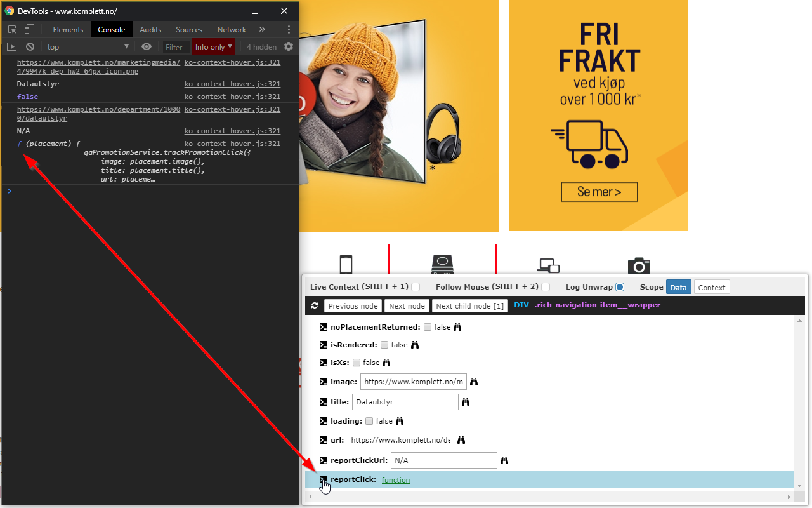
Task: Click the image URL input field
Action: (414, 382)
